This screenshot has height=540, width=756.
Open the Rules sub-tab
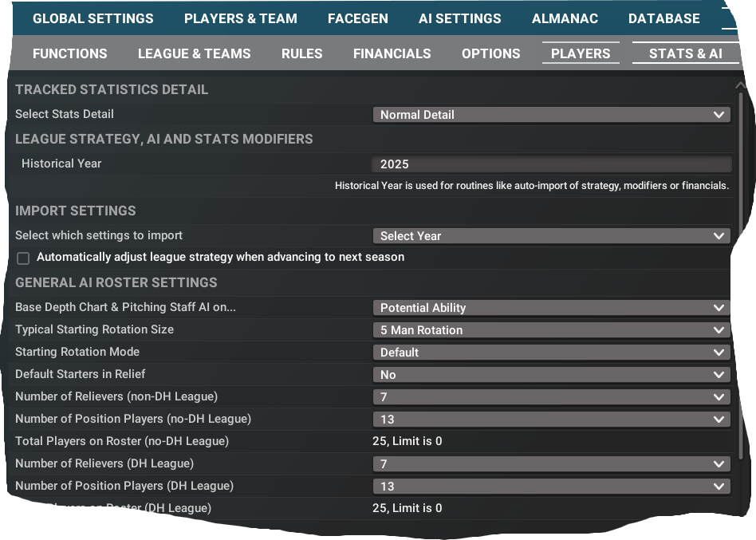point(301,53)
